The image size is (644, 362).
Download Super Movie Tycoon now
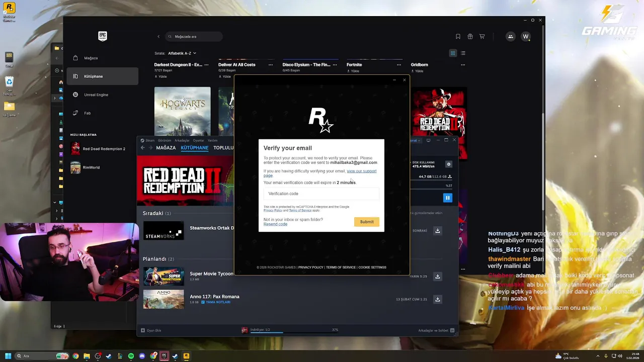[438, 276]
